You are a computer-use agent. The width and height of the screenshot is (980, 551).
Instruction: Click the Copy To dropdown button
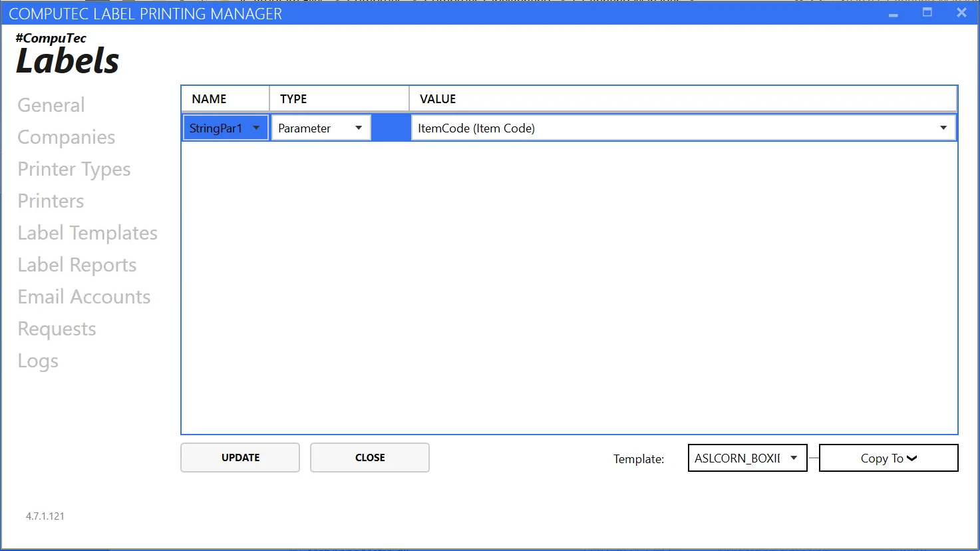(x=888, y=458)
